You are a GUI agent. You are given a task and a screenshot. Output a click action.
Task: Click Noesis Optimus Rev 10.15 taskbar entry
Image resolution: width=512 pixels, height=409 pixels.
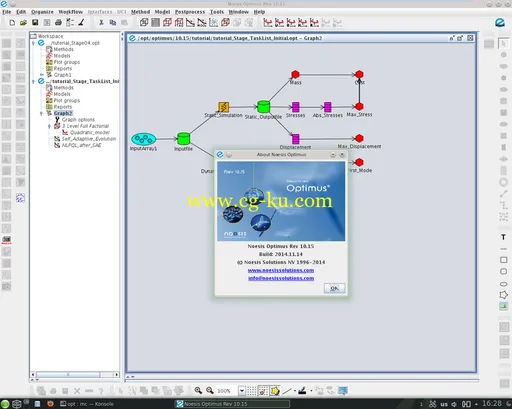[x=232, y=404]
